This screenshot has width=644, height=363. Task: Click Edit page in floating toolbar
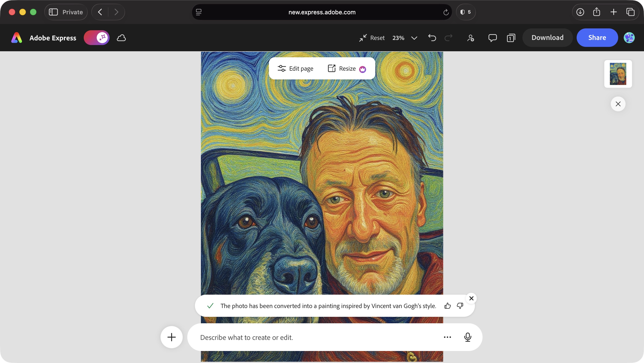(295, 69)
